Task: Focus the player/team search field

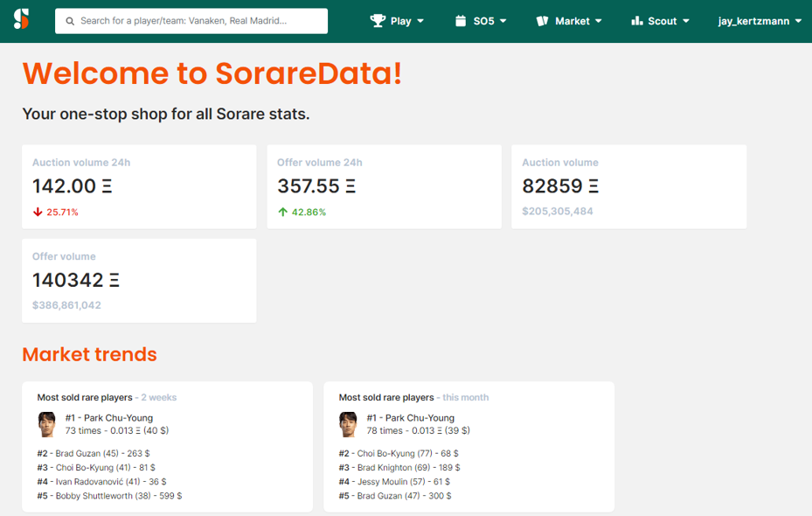Action: (x=191, y=21)
